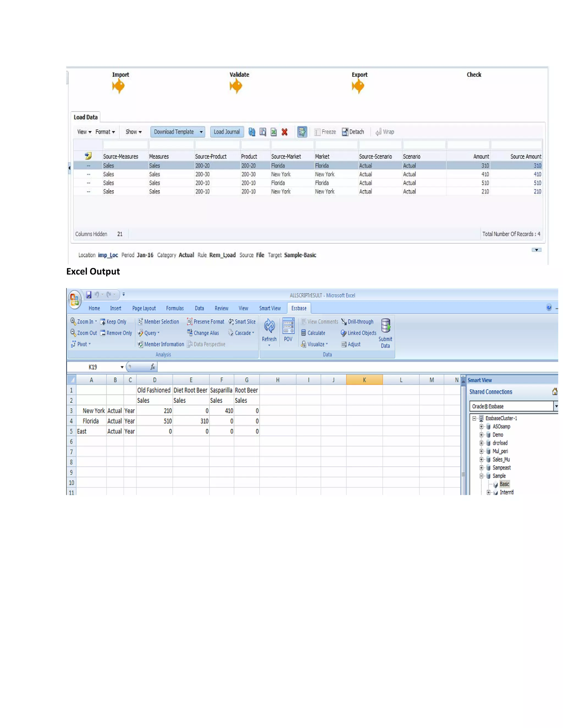Open the Show dropdown menu
Image resolution: width=563 pixels, height=728 pixels.
[134, 132]
